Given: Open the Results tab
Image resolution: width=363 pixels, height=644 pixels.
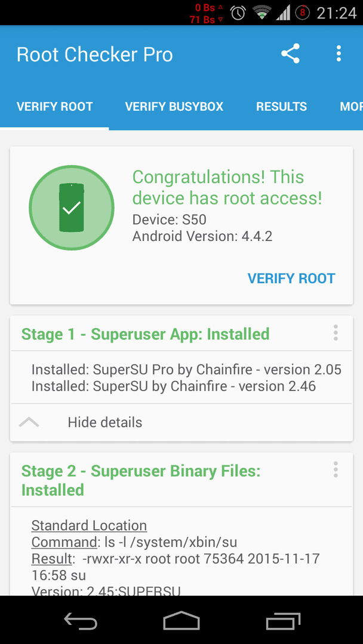Looking at the screenshot, I should [282, 107].
